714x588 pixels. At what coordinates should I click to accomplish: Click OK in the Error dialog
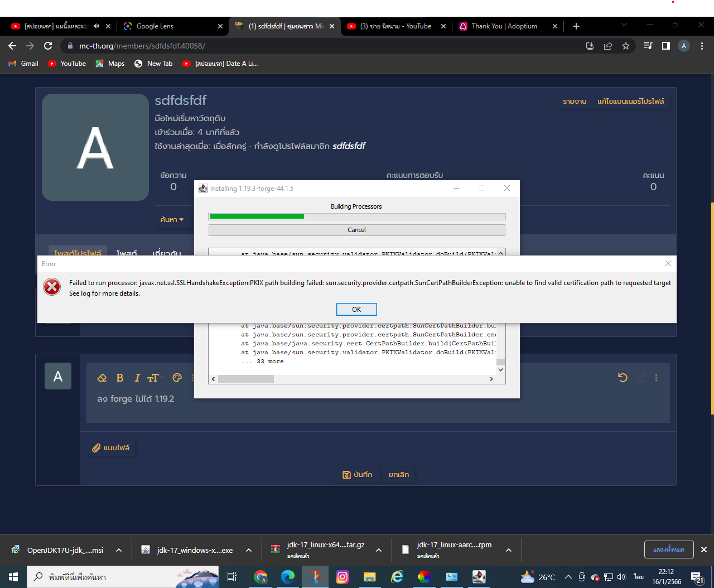[x=356, y=309]
